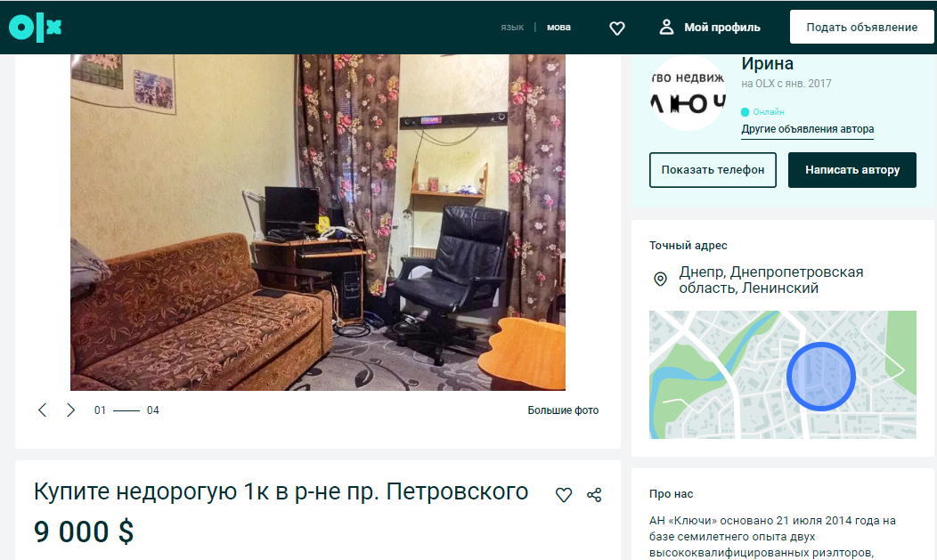The height and width of the screenshot is (560, 937).
Task: Share the listing via share icon
Action: click(594, 495)
